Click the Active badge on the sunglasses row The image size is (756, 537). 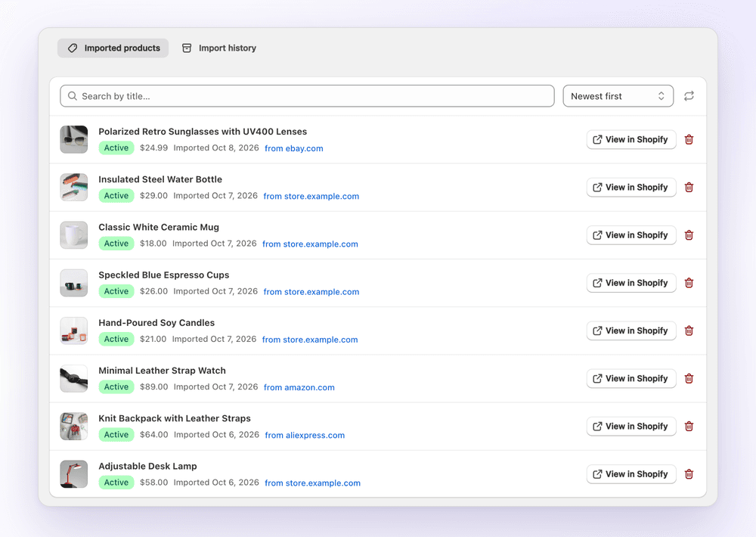[x=116, y=147]
